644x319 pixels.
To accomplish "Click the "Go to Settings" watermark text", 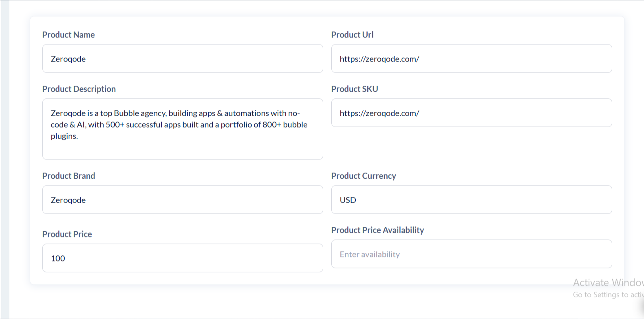I will tap(608, 295).
